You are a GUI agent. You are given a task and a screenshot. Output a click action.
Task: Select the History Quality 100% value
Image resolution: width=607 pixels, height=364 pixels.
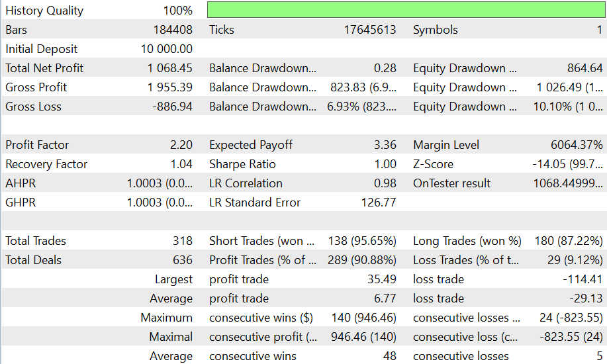[177, 11]
